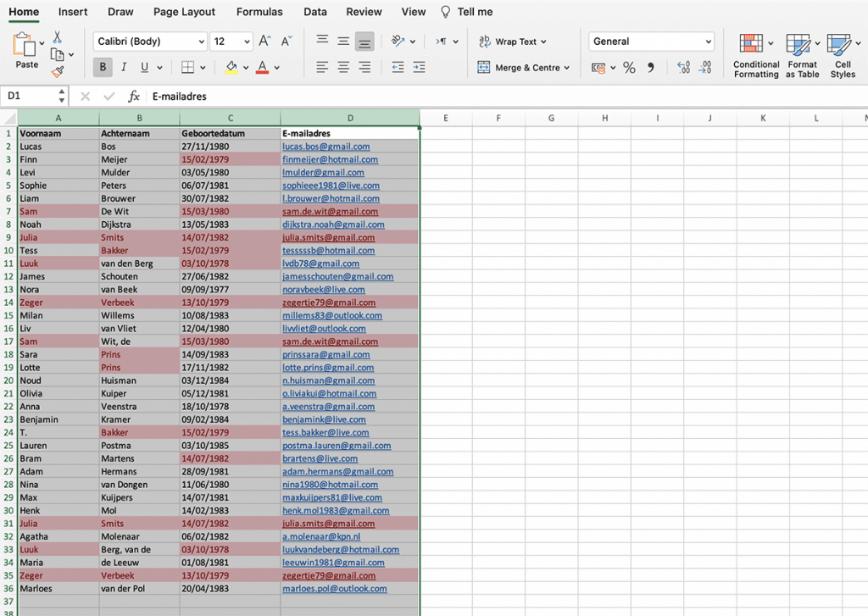Click the Percent Style icon
This screenshot has width=868, height=616.
629,68
